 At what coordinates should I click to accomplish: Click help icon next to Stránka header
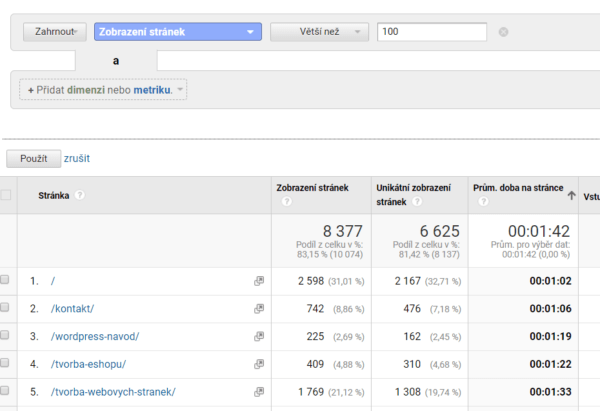[x=79, y=196]
